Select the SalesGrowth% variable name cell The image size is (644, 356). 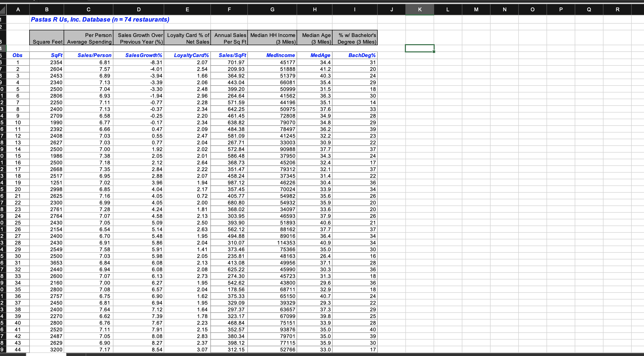[x=139, y=55]
